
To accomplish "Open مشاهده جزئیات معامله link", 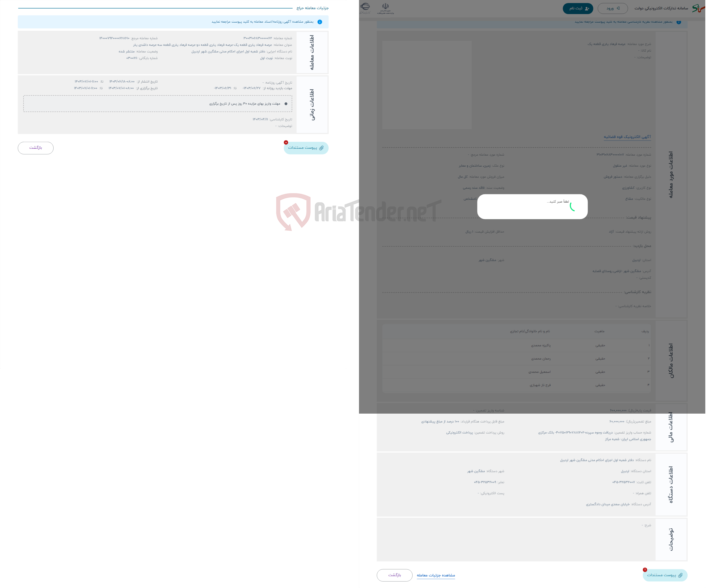I will point(435,575).
